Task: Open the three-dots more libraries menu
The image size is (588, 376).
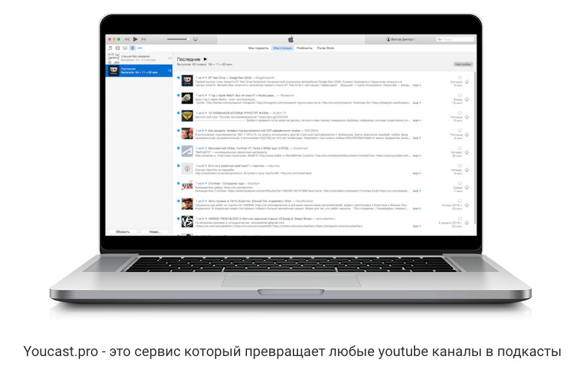Action: click(x=140, y=48)
